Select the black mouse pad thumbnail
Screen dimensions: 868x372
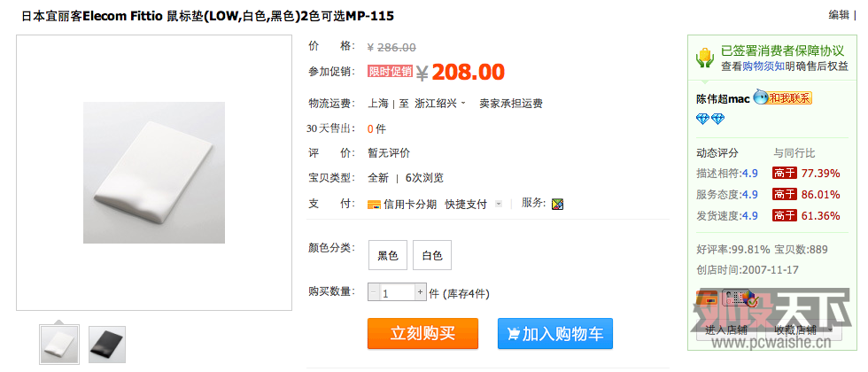click(x=107, y=345)
